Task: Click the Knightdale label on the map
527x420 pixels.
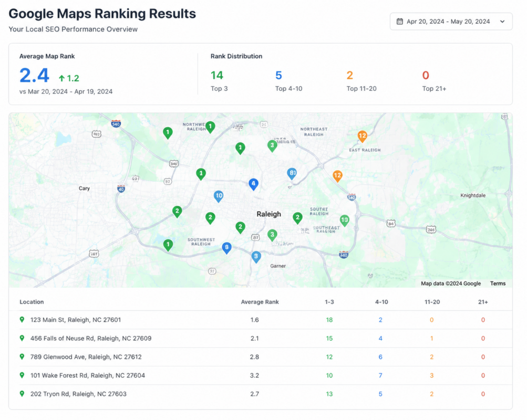Action: (x=473, y=195)
